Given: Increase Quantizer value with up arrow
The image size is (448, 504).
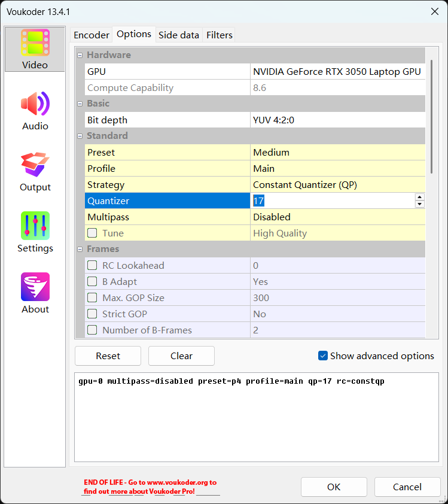Looking at the screenshot, I should point(419,197).
